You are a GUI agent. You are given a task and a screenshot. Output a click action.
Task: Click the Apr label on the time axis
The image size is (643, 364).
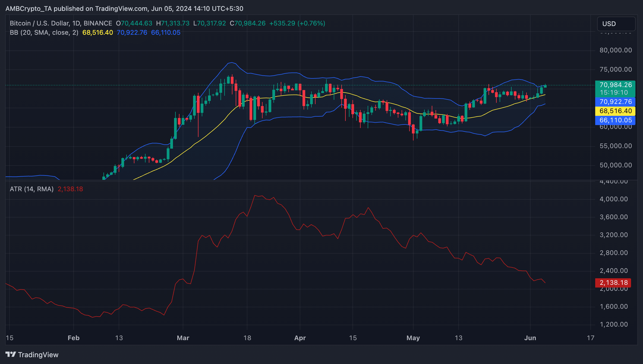[300, 338]
